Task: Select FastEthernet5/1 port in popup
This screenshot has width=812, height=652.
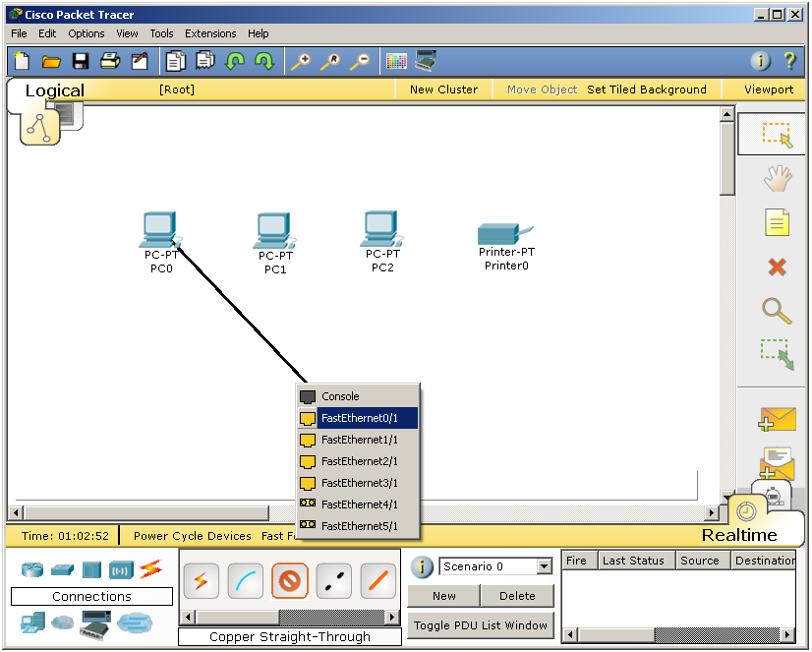Action: tap(358, 526)
